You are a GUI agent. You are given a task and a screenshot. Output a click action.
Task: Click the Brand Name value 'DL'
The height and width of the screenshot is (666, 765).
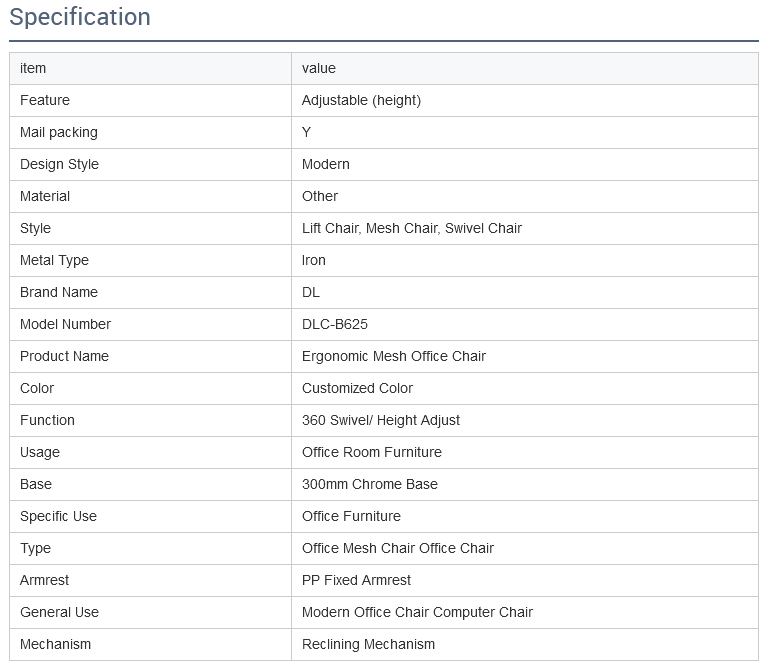point(311,292)
